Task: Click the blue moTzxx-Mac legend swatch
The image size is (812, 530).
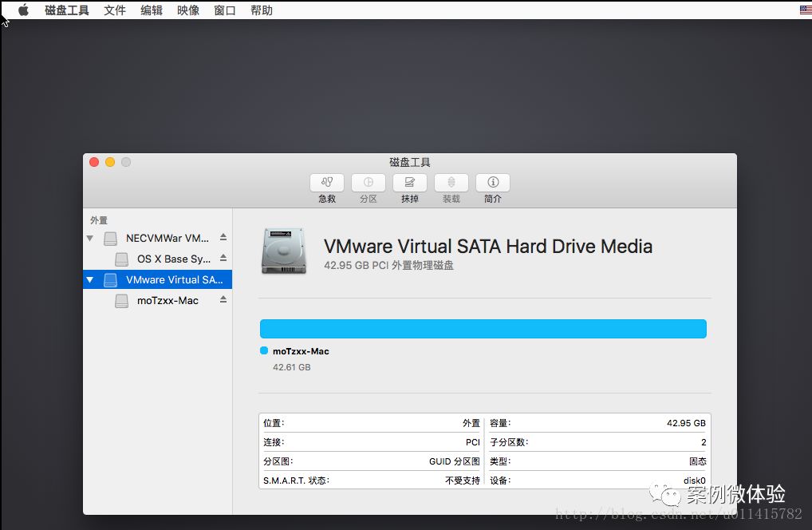Action: (x=263, y=350)
